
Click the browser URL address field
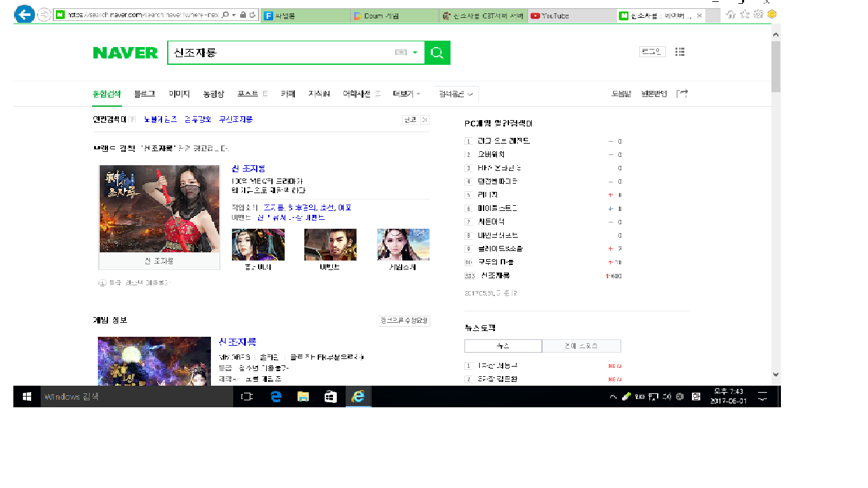click(x=142, y=15)
